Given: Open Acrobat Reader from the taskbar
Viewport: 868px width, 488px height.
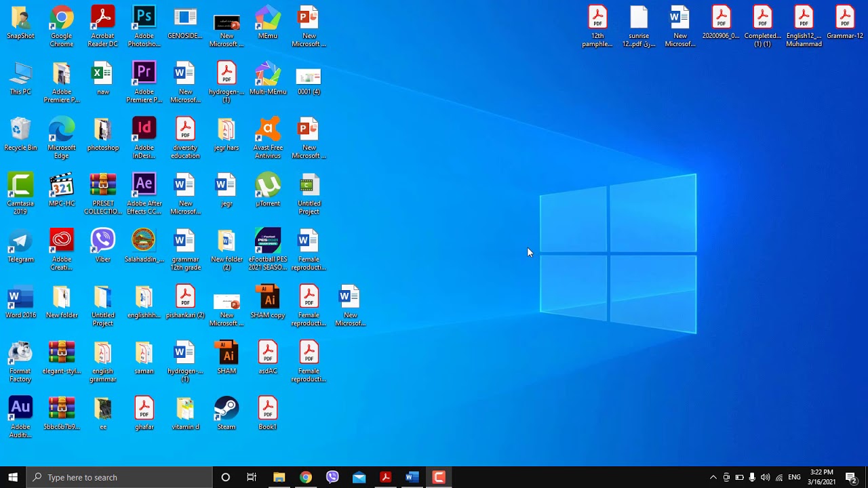Looking at the screenshot, I should [385, 477].
